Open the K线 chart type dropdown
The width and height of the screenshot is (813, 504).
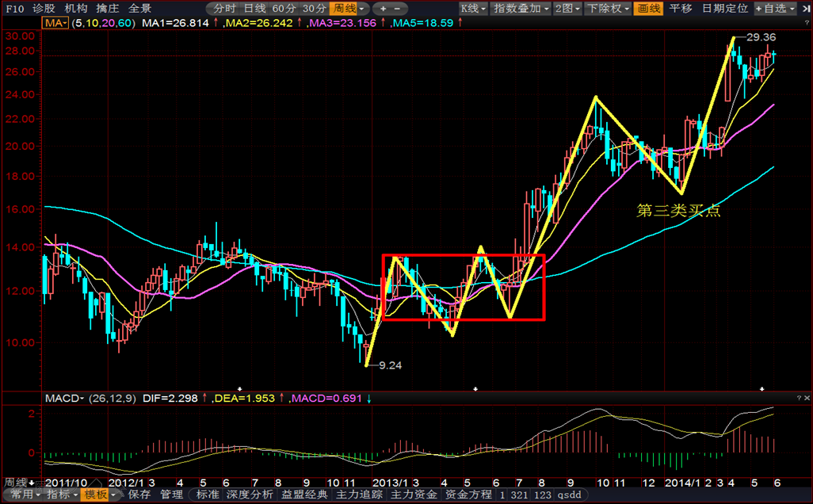(473, 8)
